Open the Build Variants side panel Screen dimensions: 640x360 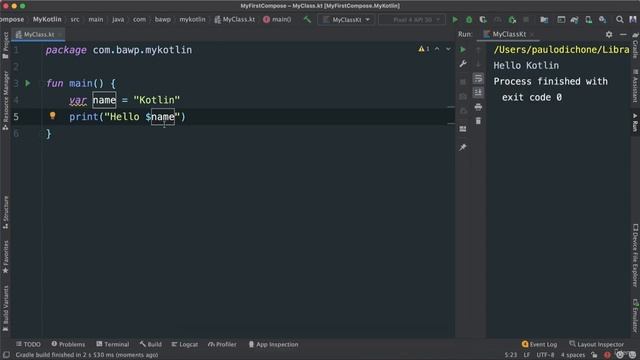click(5, 309)
